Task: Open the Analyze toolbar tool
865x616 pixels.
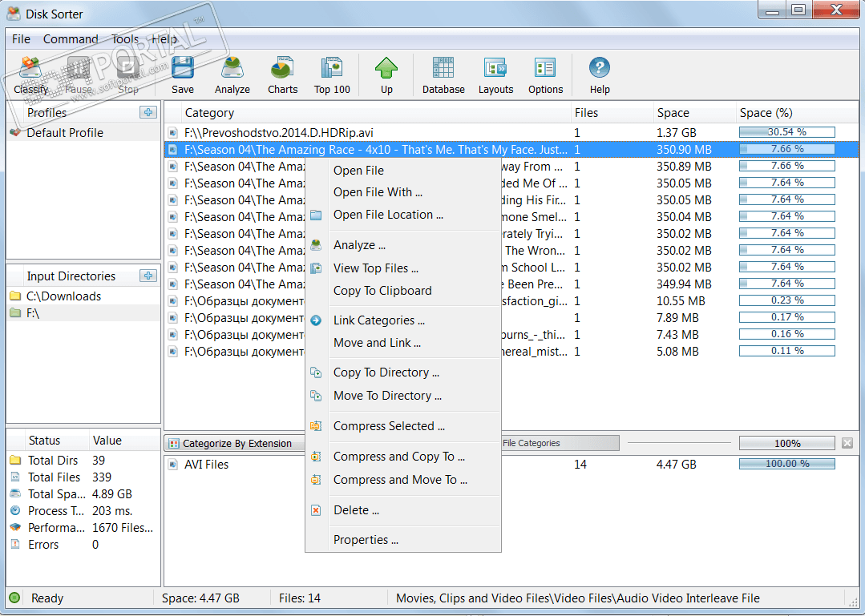Action: click(x=232, y=75)
